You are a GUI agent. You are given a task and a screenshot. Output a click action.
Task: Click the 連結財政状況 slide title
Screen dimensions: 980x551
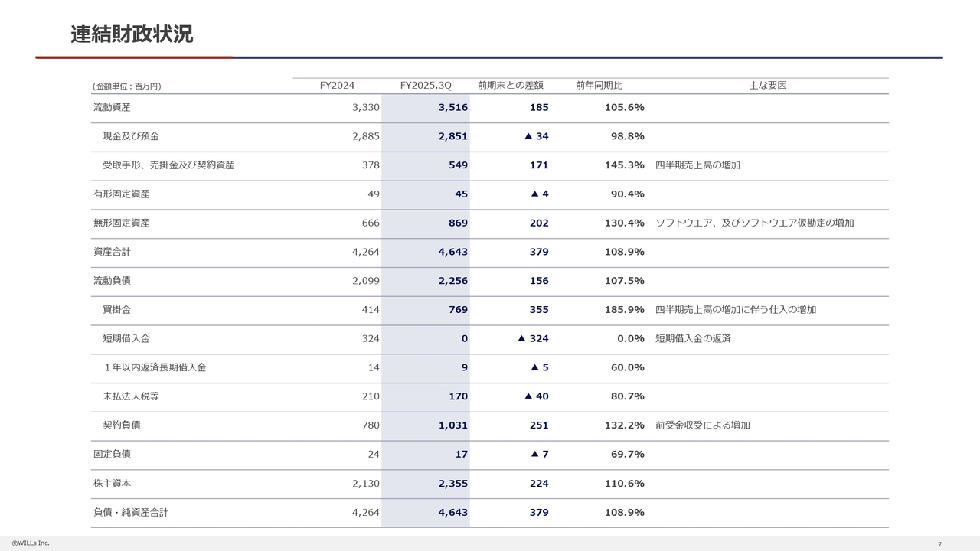coord(132,34)
